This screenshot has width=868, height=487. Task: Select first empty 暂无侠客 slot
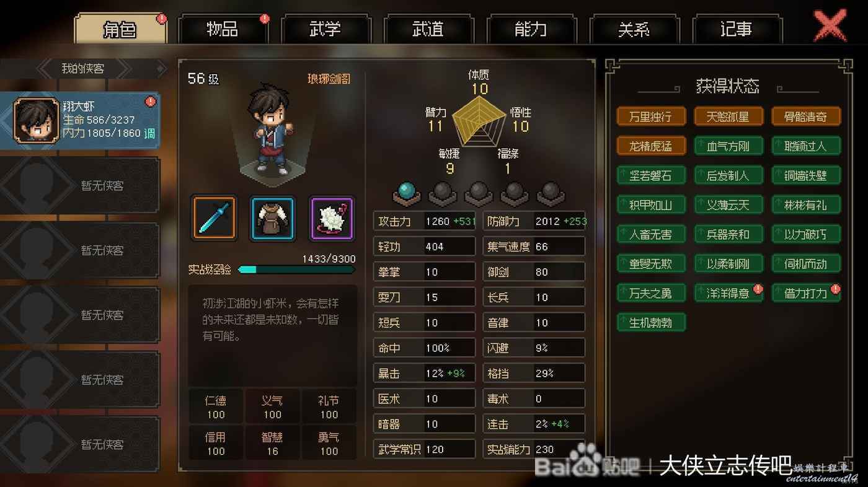80,185
